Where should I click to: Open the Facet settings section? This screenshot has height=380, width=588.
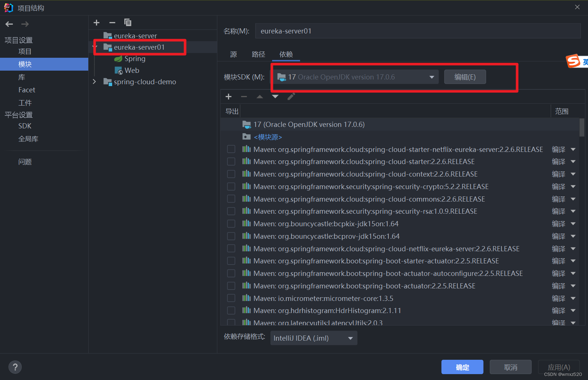27,90
